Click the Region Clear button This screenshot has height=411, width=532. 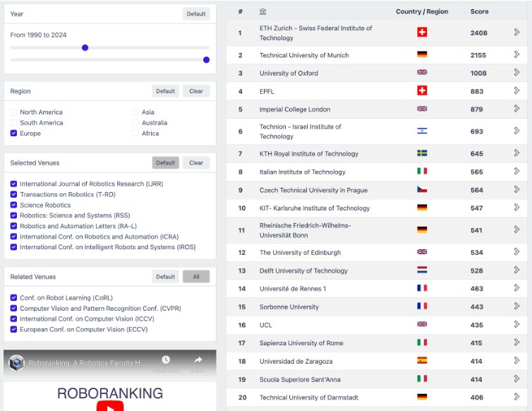pos(196,91)
